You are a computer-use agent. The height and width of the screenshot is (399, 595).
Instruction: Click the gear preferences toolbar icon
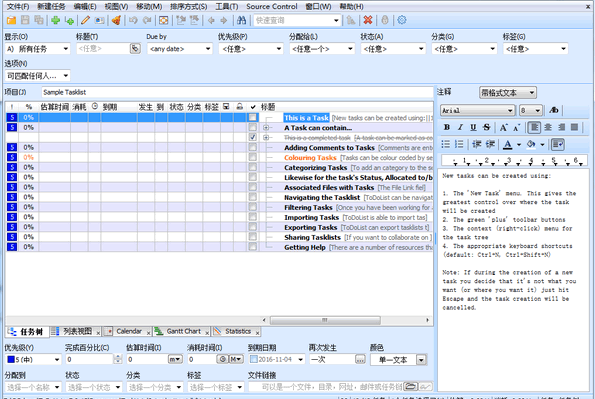(x=401, y=20)
